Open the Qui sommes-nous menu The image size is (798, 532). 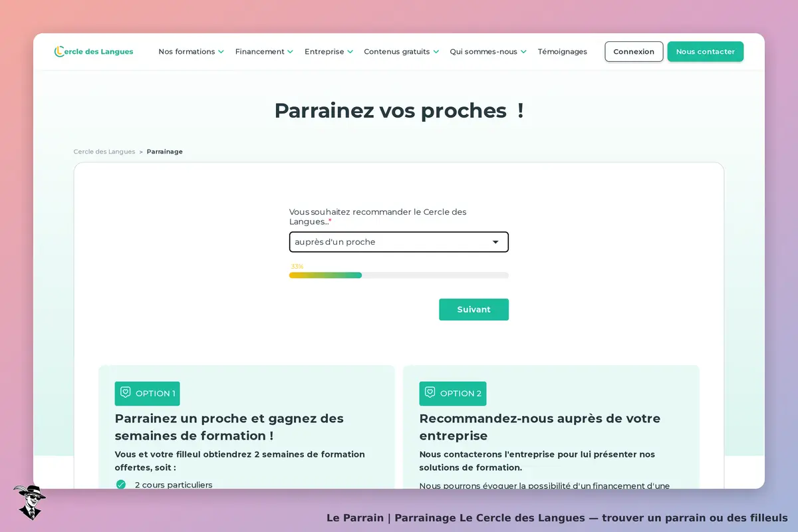click(x=488, y=51)
